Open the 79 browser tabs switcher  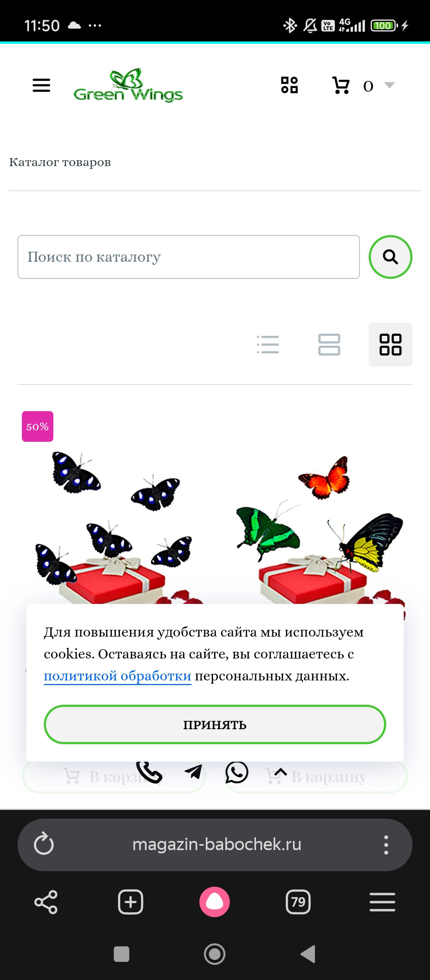(298, 902)
